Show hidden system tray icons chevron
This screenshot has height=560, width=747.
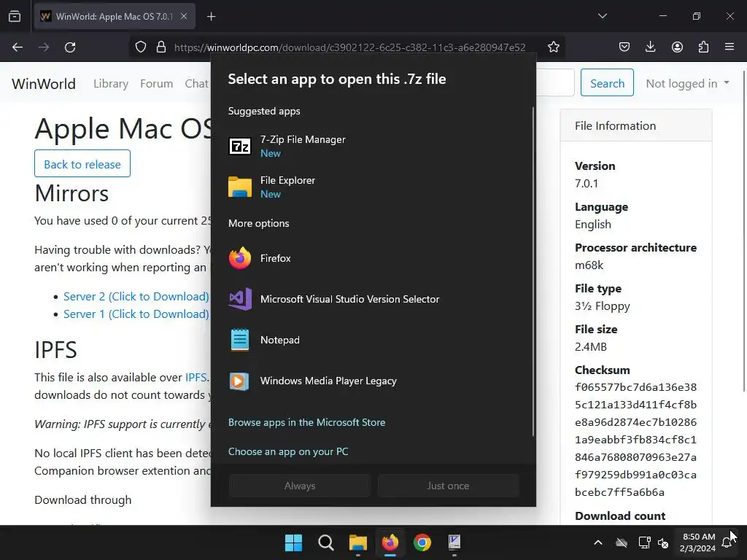(x=598, y=542)
